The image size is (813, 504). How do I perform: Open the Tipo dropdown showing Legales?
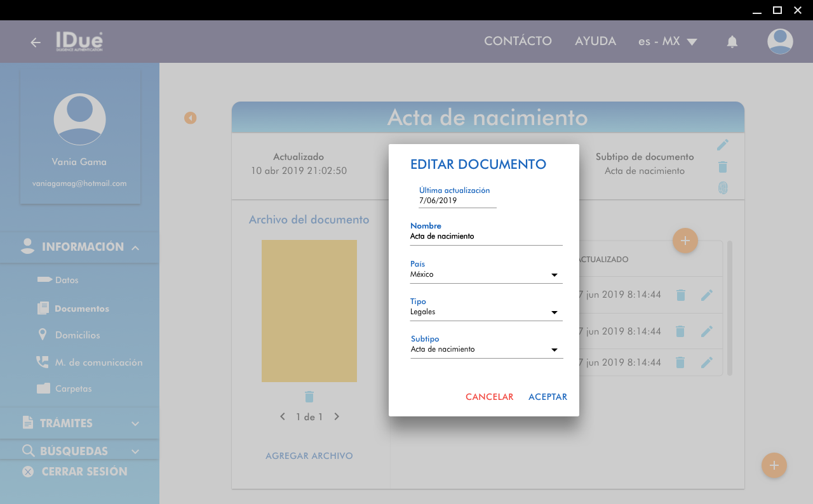486,312
